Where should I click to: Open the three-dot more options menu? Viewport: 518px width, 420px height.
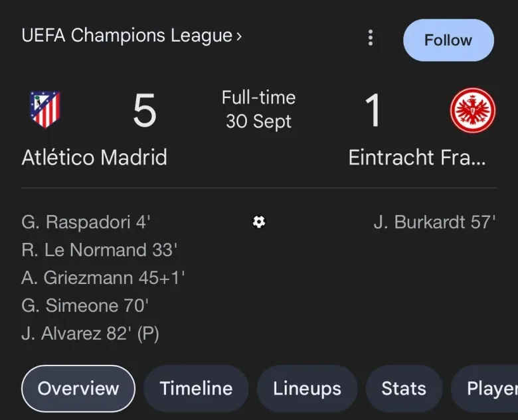(371, 38)
